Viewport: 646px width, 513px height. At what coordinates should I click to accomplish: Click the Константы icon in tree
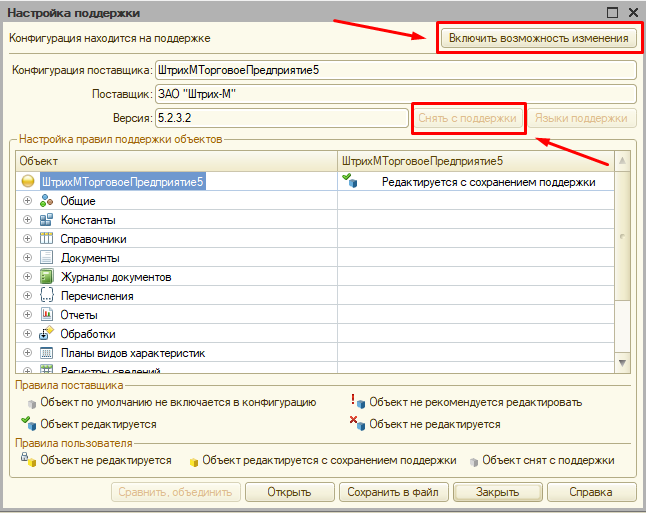point(46,220)
